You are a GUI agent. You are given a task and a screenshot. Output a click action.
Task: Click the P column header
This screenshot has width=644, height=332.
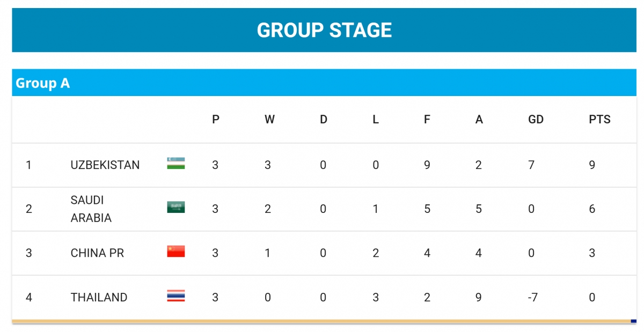click(216, 120)
